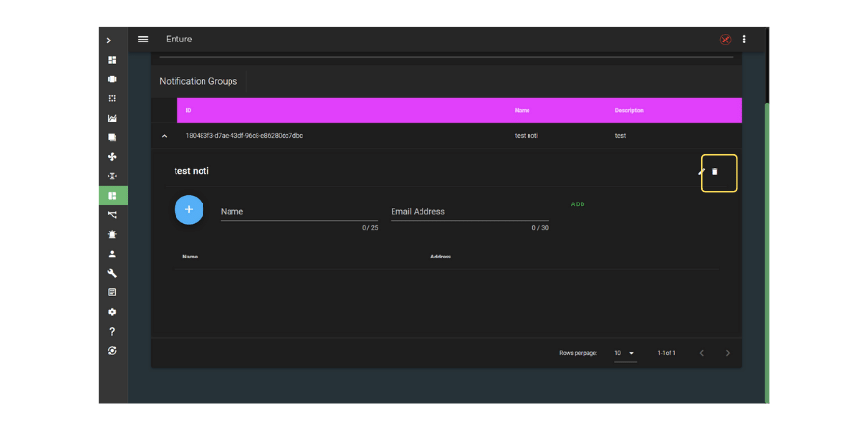
Task: Open the dashboard grid icon in sidebar
Action: click(112, 60)
